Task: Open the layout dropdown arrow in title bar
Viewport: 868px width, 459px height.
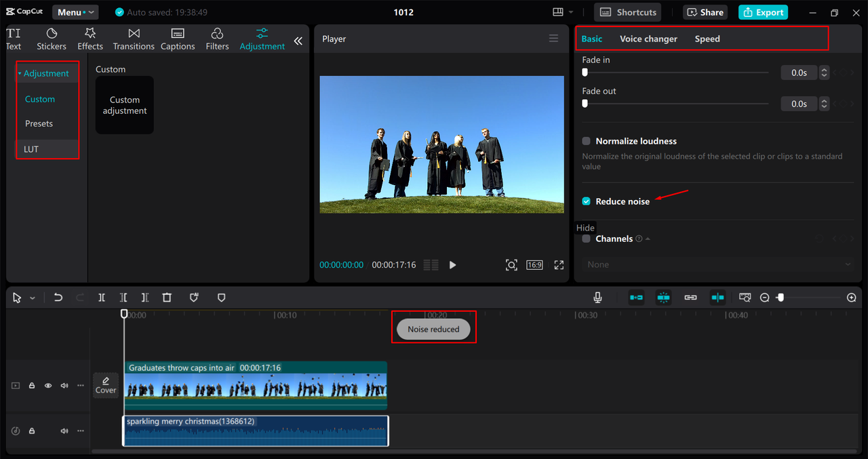Action: (x=571, y=12)
